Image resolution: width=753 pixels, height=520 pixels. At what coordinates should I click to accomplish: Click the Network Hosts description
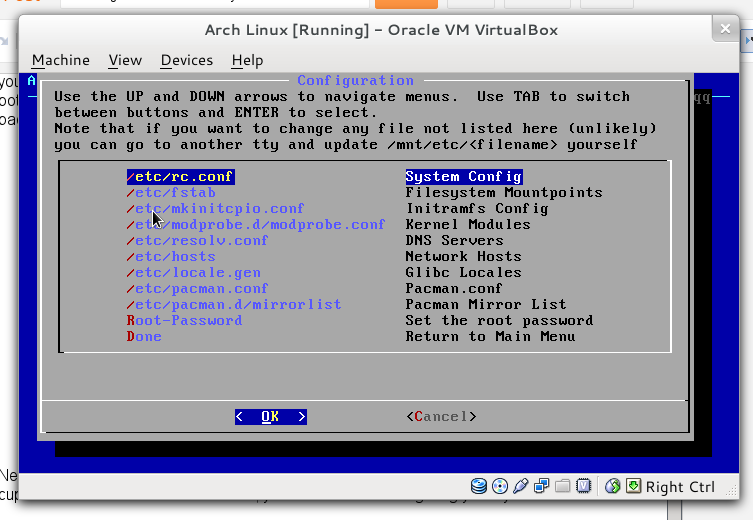pyautogui.click(x=463, y=256)
